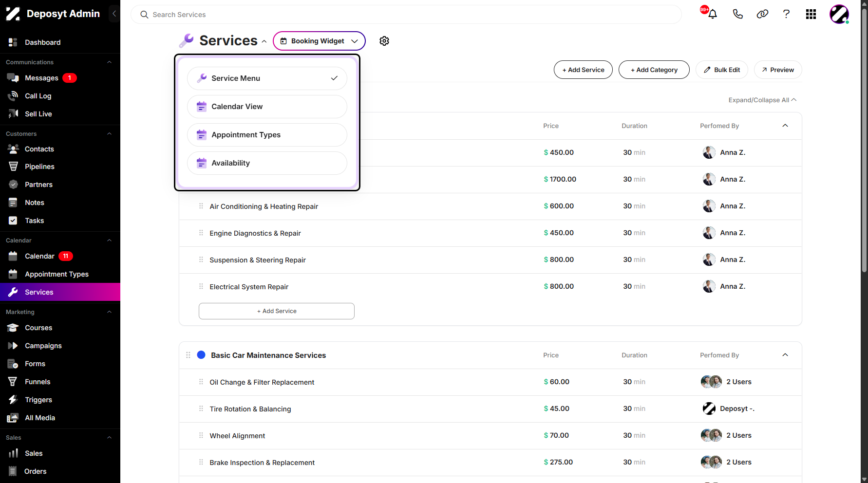
Task: Open Oil Change & Filter Replacement service
Action: pyautogui.click(x=262, y=382)
